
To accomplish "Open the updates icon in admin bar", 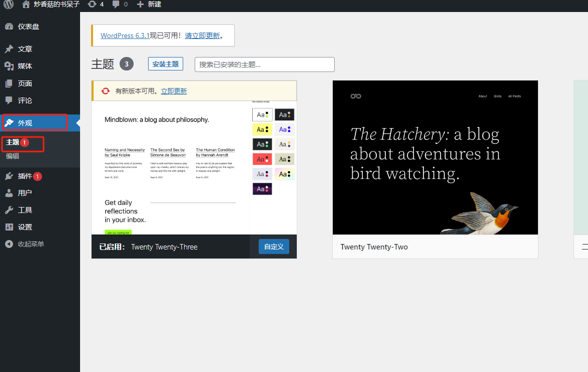I will coord(92,4).
